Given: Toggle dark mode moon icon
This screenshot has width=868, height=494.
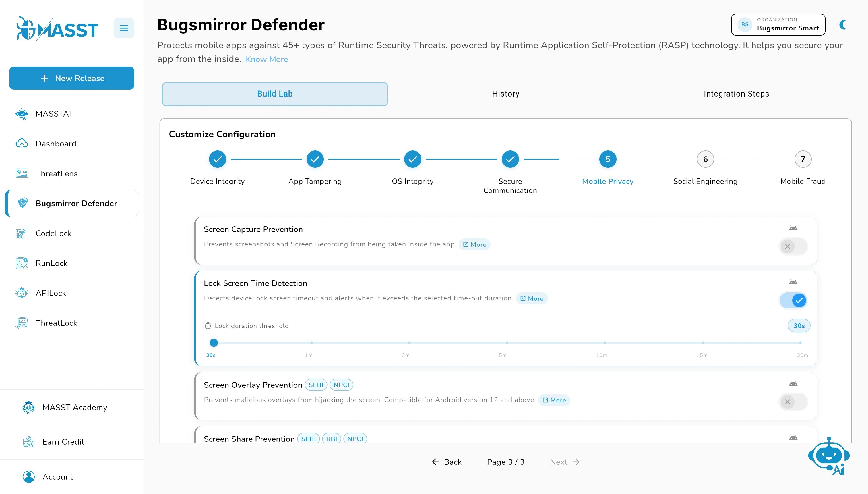Looking at the screenshot, I should (x=843, y=25).
